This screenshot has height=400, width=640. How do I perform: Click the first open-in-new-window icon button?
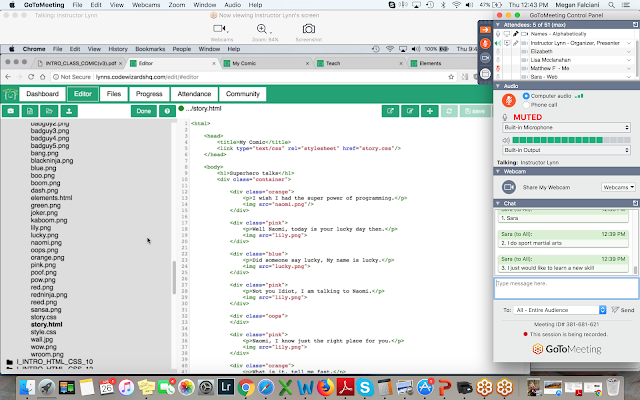[390, 111]
